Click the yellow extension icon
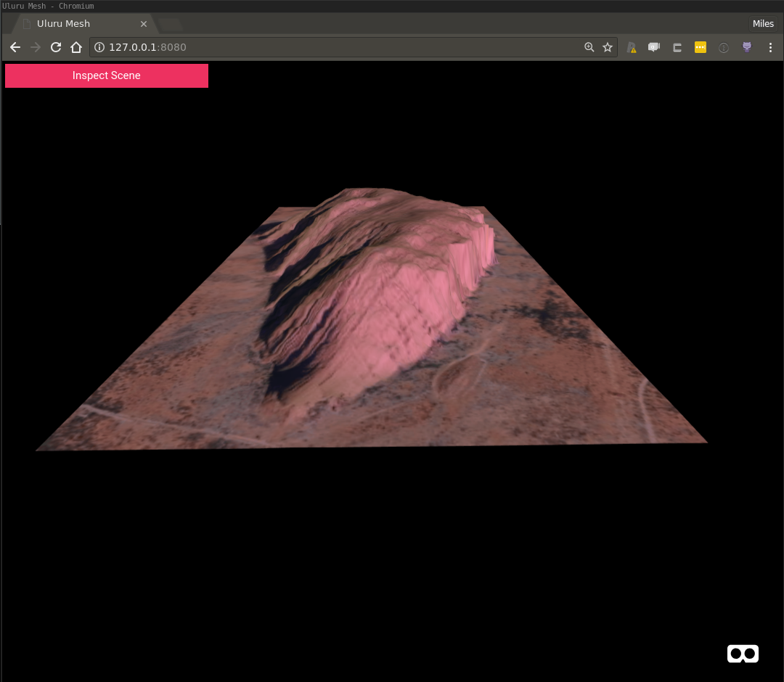The width and height of the screenshot is (784, 682). click(x=701, y=47)
